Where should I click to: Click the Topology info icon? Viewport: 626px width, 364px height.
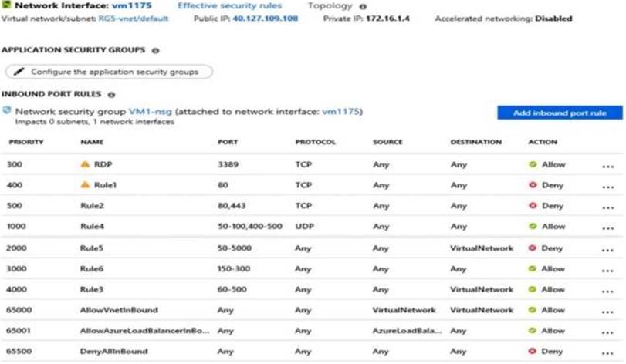click(363, 7)
